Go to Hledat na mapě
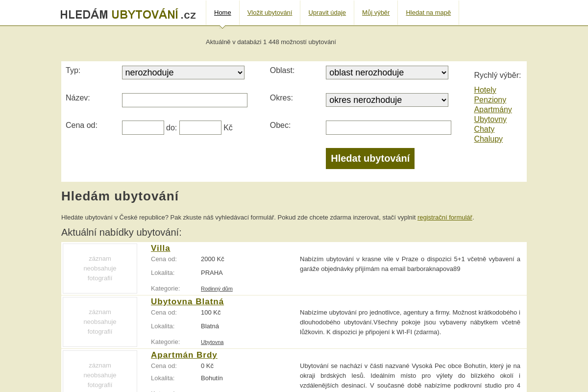This screenshot has height=392, width=588. tap(428, 12)
